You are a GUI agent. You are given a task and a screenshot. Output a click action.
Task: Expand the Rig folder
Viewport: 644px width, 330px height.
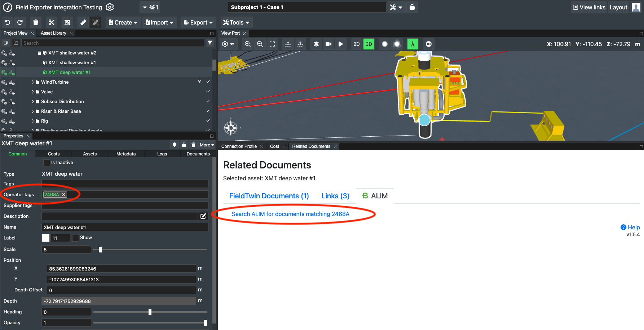click(33, 121)
